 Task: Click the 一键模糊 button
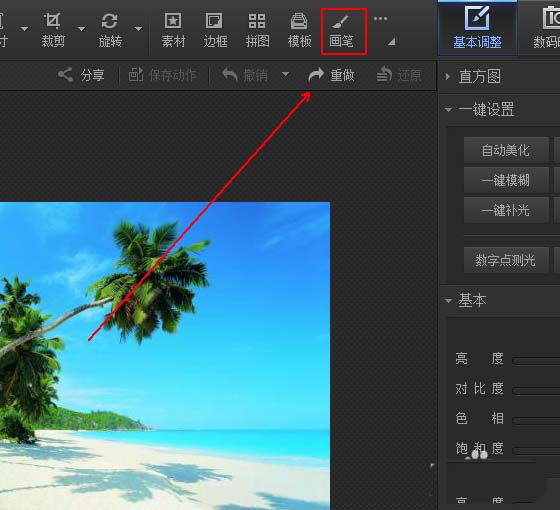(x=506, y=180)
